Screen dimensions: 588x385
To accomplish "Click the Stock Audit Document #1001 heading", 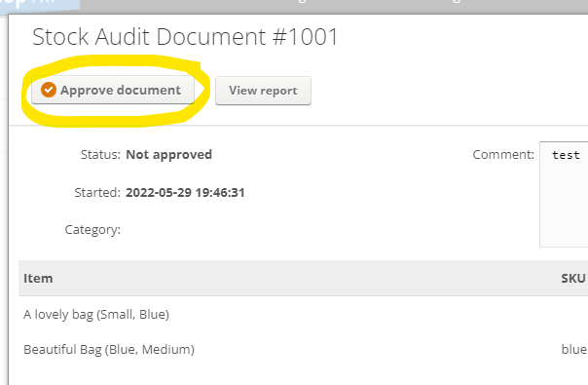I will click(x=185, y=37).
